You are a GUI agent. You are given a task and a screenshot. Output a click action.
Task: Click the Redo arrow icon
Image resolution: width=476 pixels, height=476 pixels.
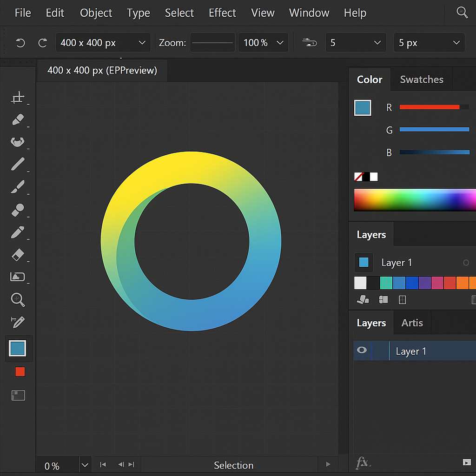(42, 43)
